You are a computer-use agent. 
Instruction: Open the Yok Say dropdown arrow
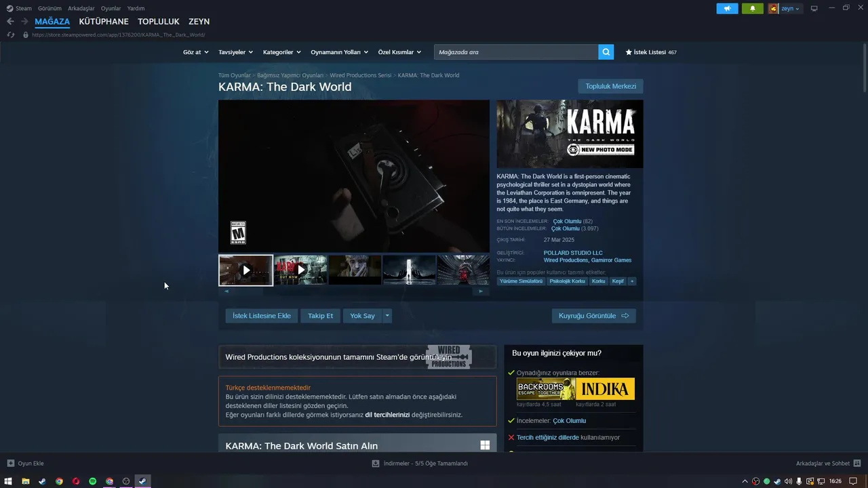[x=387, y=316]
